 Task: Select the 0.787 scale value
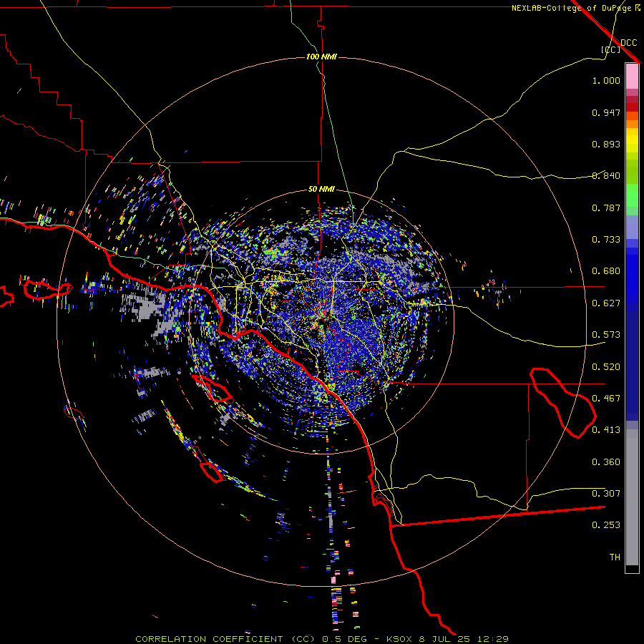[x=606, y=208]
